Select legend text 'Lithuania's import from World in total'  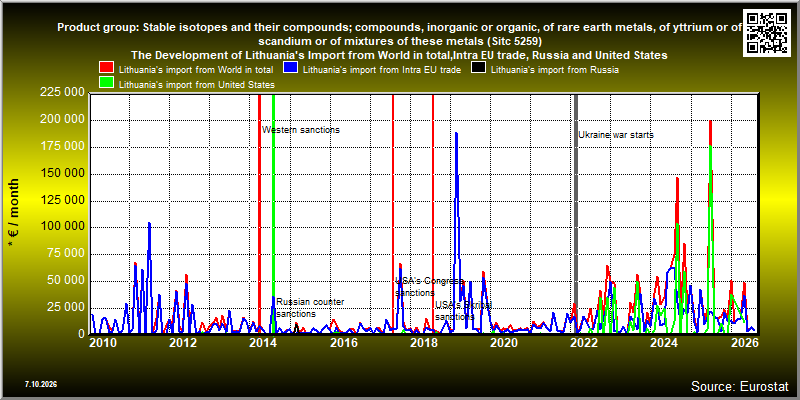[x=196, y=70]
